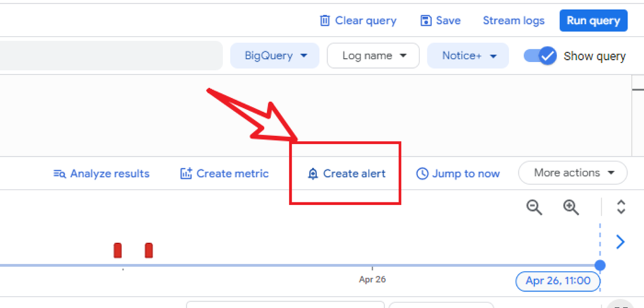
Task: Click the Stream logs link
Action: coord(513,21)
